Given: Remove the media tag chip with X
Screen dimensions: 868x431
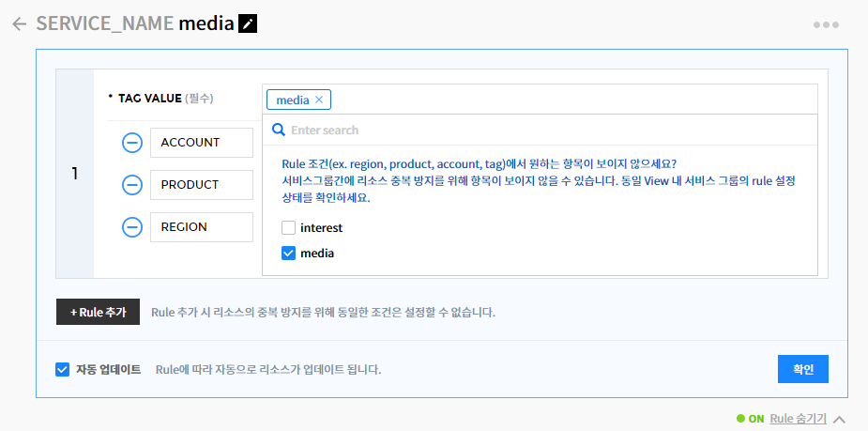Looking at the screenshot, I should click(x=319, y=100).
